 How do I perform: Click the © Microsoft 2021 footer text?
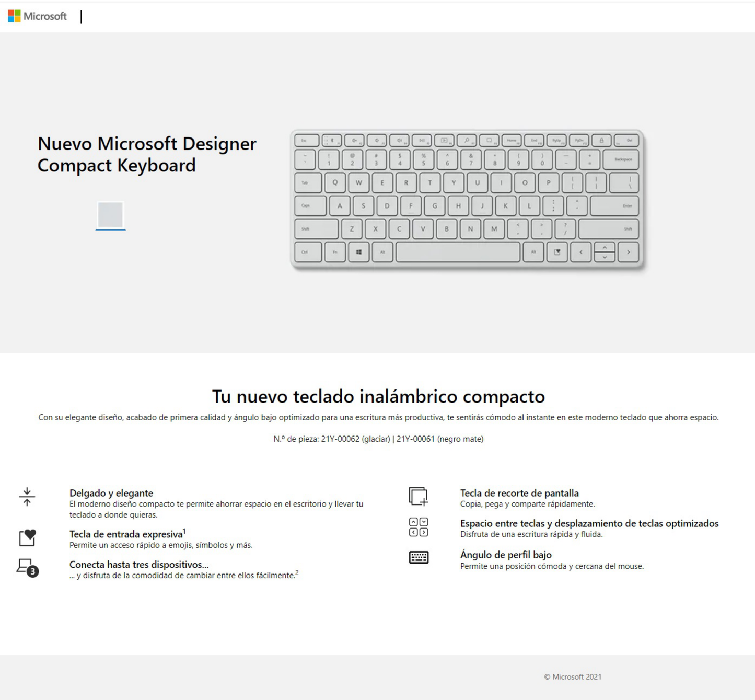click(x=573, y=676)
